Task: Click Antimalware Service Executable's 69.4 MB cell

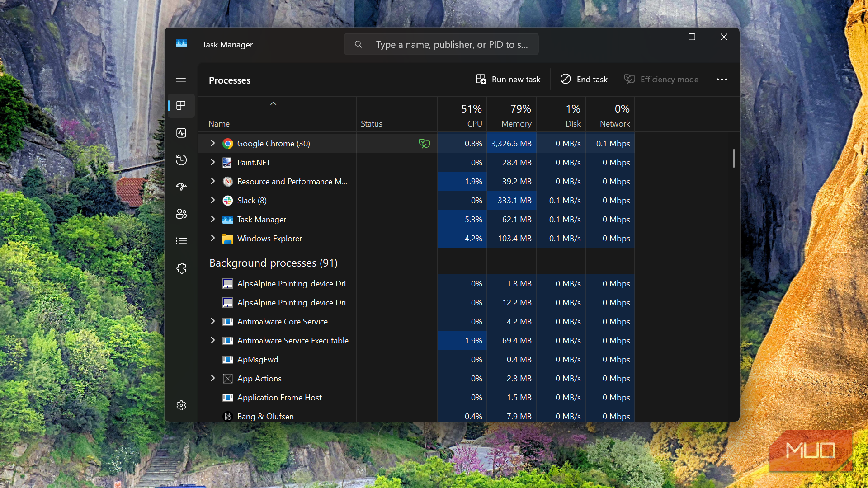Action: click(511, 341)
